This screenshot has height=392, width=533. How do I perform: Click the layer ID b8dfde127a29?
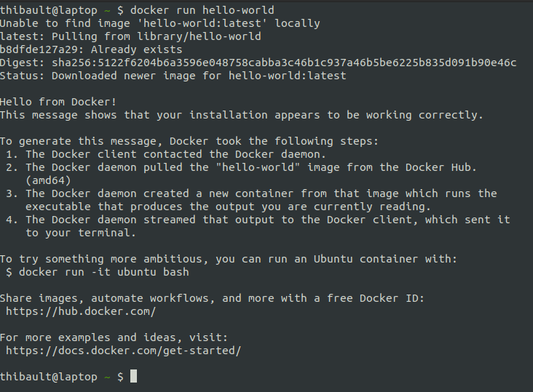click(39, 49)
